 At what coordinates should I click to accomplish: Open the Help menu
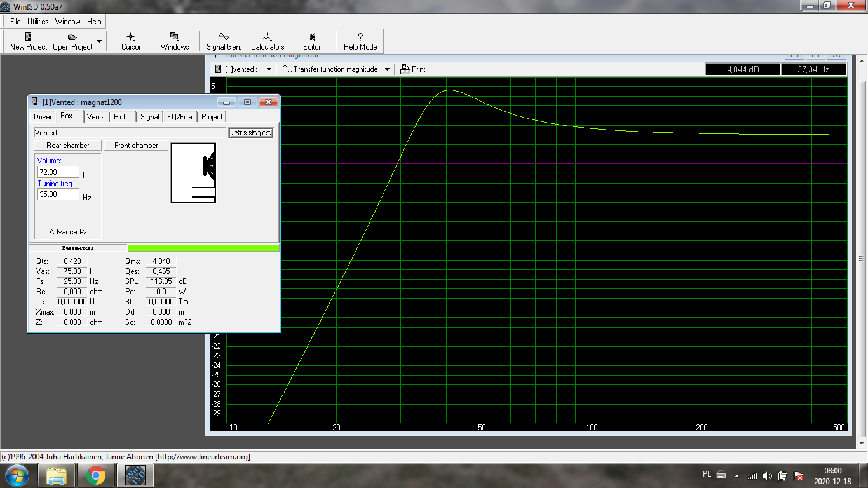click(94, 22)
